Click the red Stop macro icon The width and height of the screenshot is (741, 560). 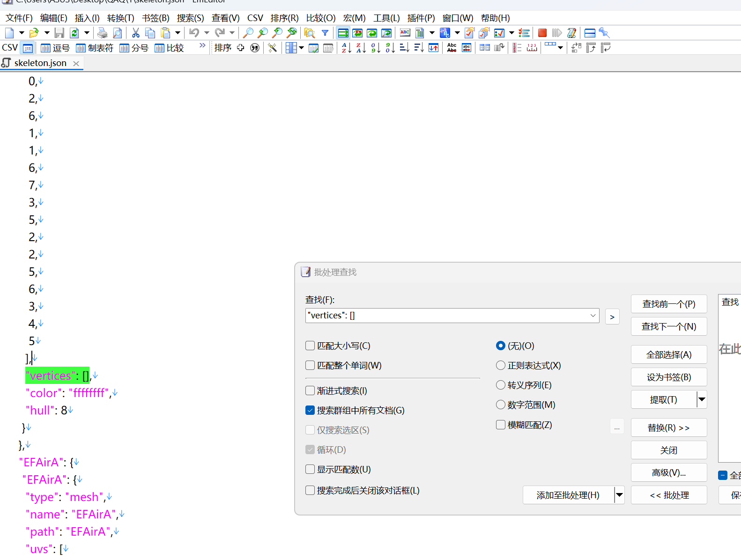click(x=542, y=33)
